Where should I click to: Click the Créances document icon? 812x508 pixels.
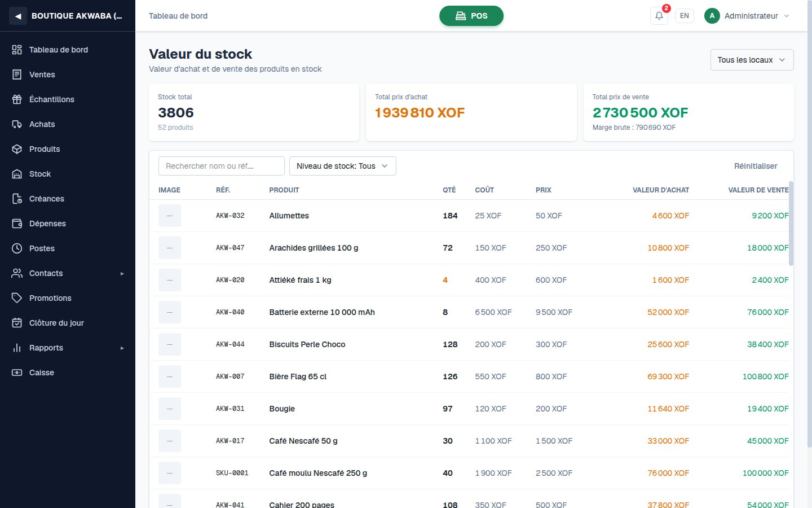point(17,199)
